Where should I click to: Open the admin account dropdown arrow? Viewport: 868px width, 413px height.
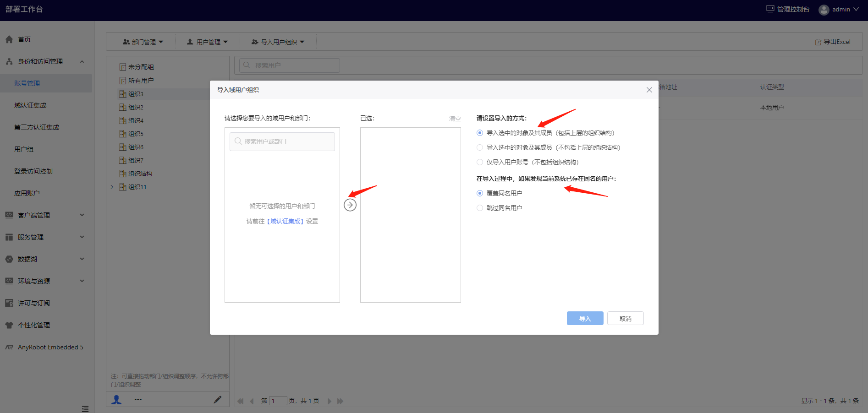click(856, 9)
